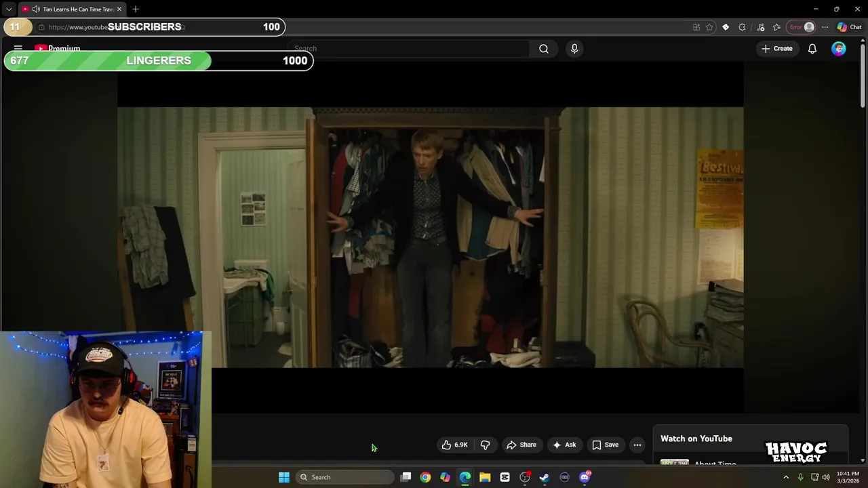The image size is (868, 488).
Task: Open YouTube notifications bell
Action: pyautogui.click(x=812, y=49)
